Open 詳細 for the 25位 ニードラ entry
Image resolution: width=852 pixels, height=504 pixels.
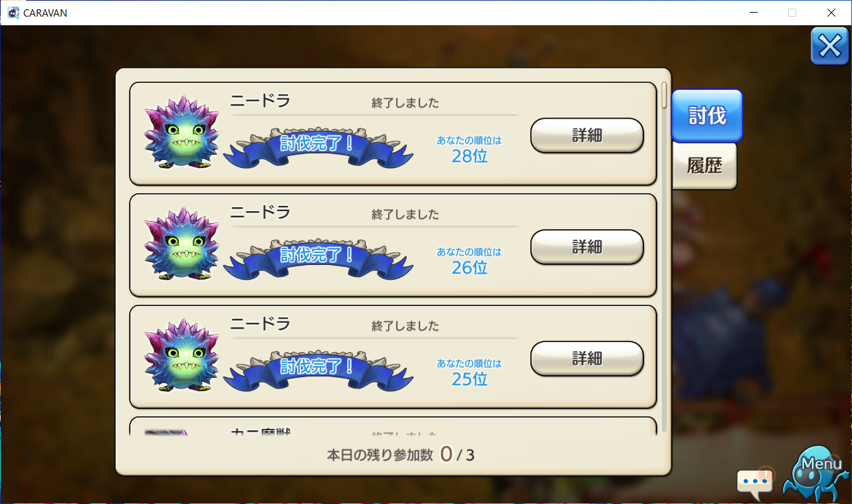587,359
